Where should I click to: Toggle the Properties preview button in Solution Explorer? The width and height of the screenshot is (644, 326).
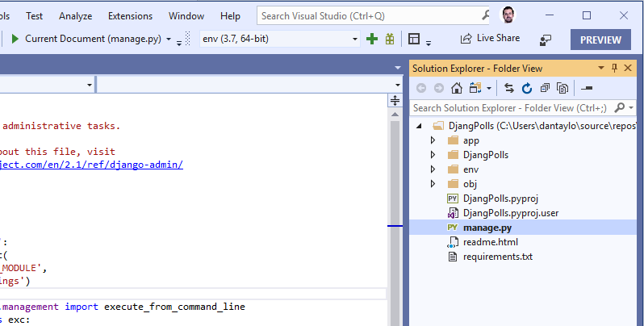(x=587, y=88)
